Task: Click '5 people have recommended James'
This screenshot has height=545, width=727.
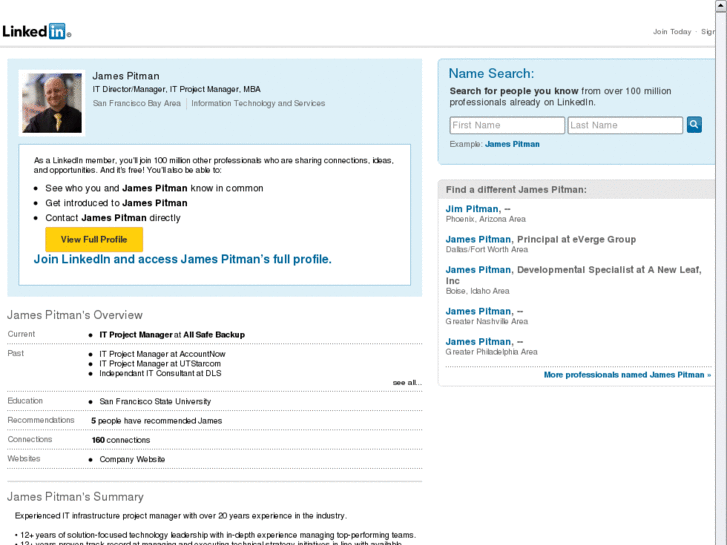Action: [157, 421]
